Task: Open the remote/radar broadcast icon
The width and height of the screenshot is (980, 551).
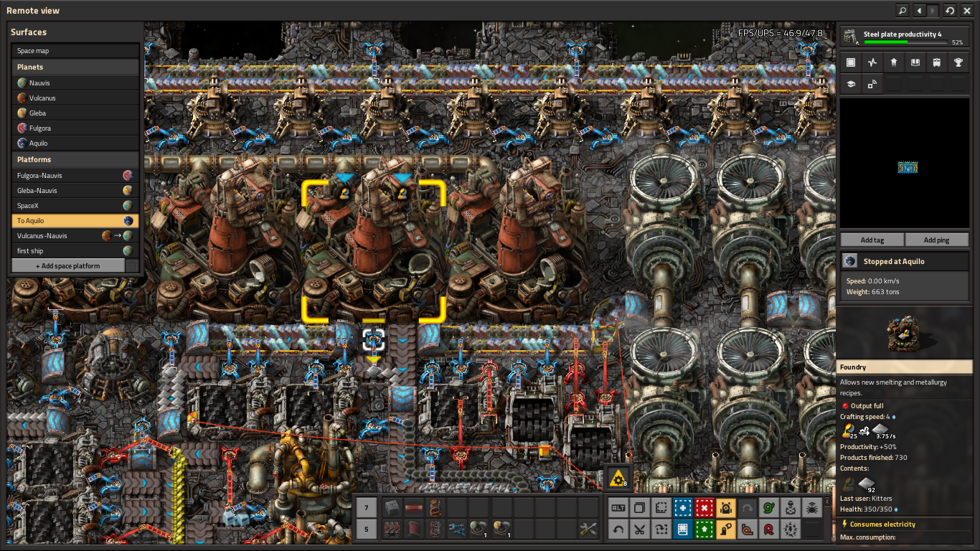Action: tap(872, 84)
